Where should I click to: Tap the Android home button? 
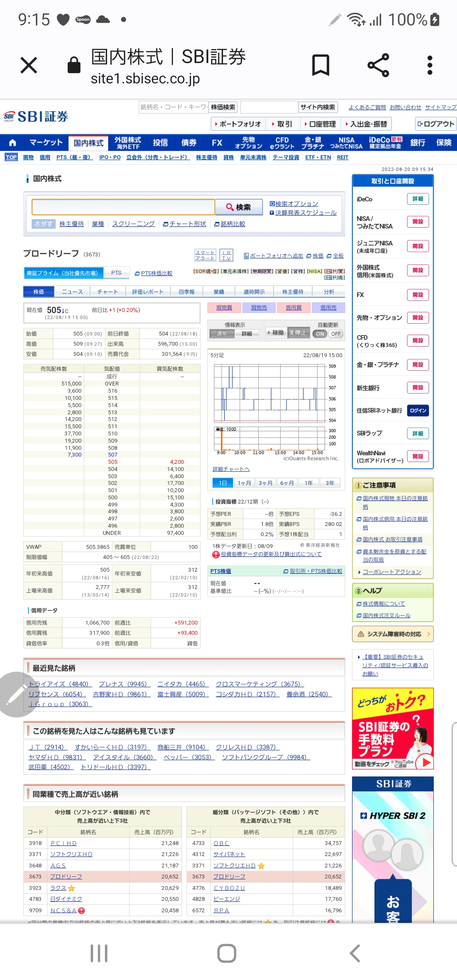point(227,953)
